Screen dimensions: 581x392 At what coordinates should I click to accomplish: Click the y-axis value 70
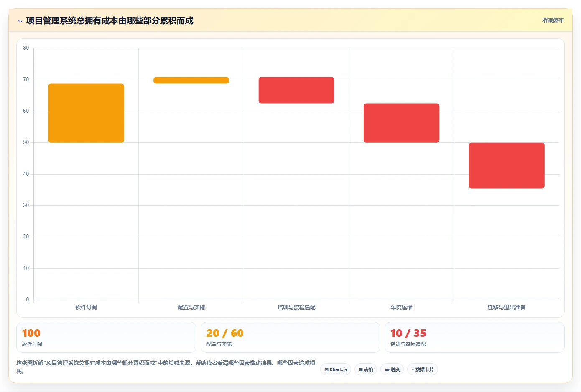pyautogui.click(x=26, y=80)
